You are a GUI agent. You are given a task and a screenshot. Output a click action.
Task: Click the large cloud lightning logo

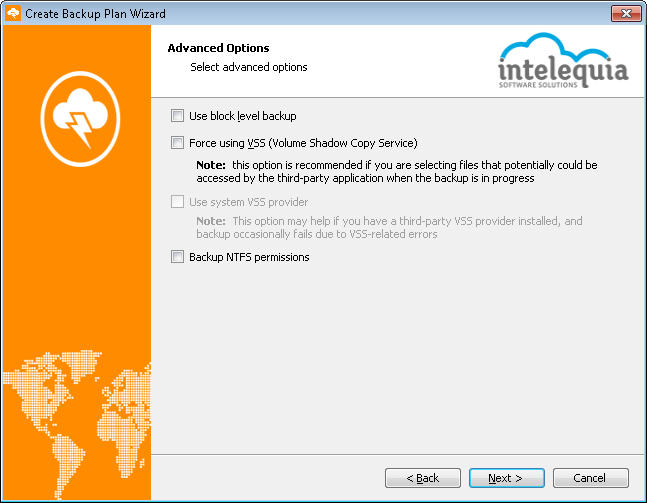[80, 119]
